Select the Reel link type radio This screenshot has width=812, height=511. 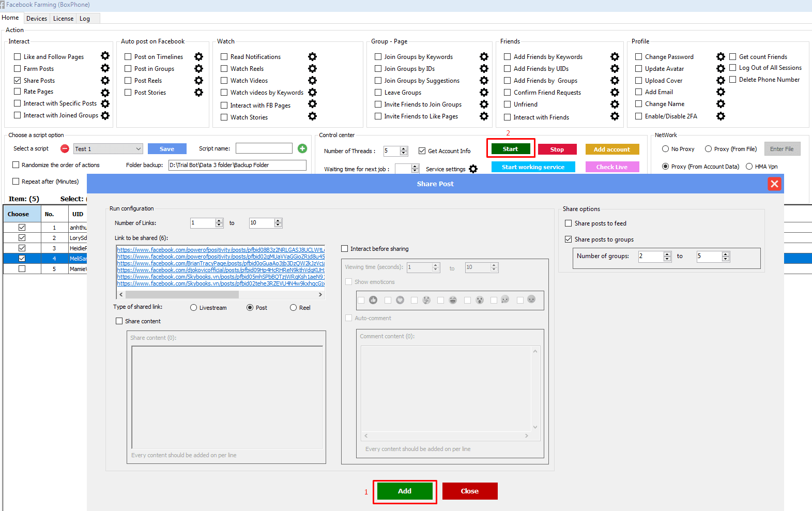click(x=294, y=307)
